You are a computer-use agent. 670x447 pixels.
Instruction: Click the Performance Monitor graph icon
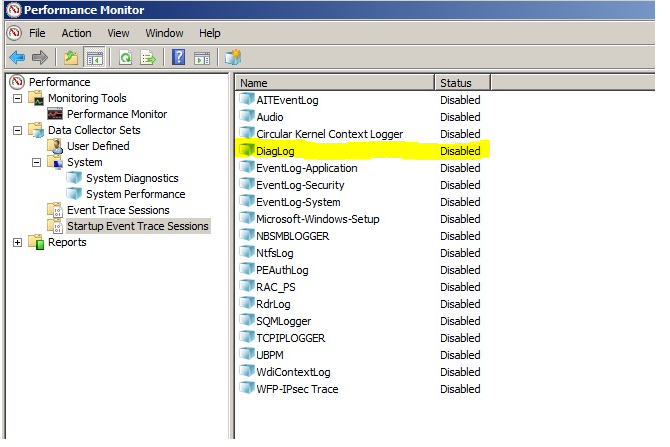(55, 114)
